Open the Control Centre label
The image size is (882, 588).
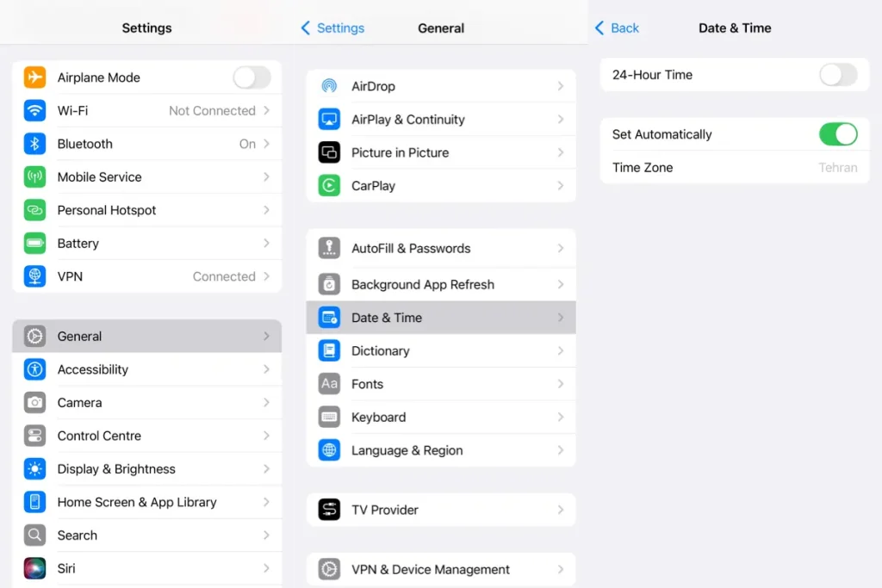pos(99,435)
